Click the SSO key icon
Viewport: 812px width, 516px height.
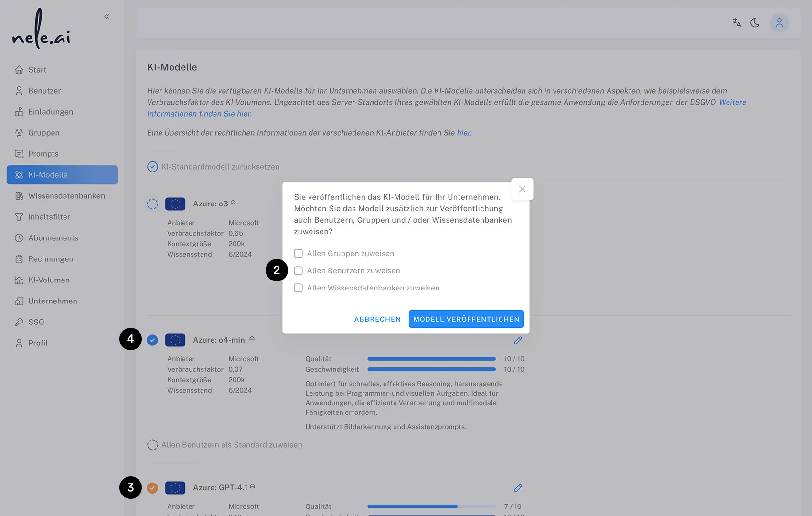19,322
